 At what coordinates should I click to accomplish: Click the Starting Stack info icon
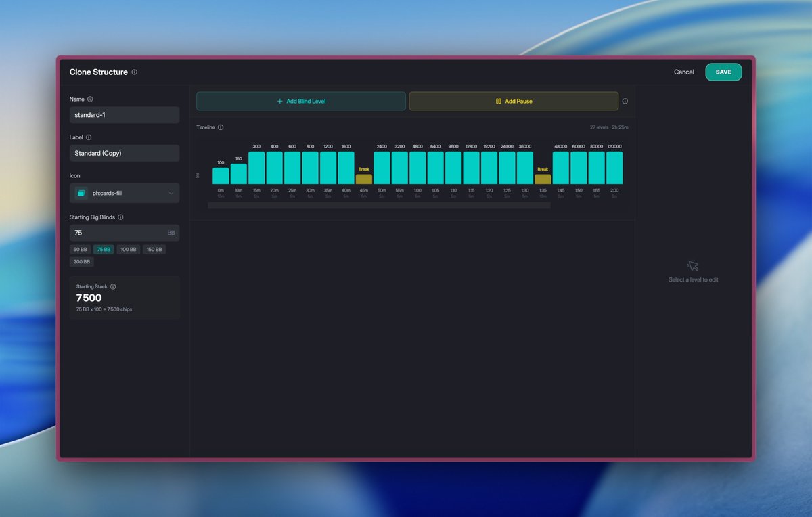coord(113,287)
